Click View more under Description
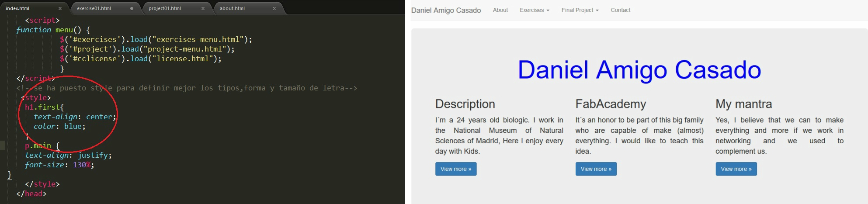Viewport: 868px width, 204px height. pyautogui.click(x=456, y=169)
